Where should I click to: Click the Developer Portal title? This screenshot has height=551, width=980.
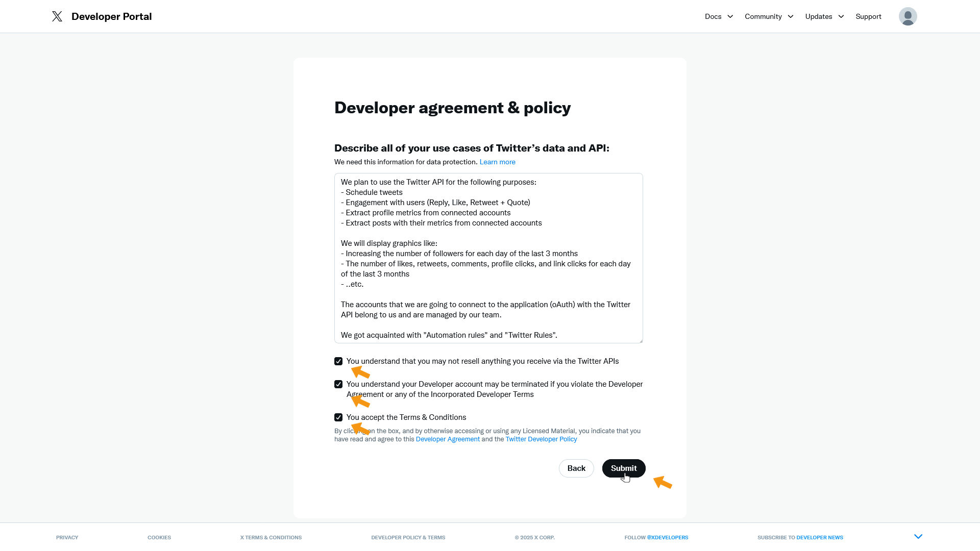click(x=111, y=16)
